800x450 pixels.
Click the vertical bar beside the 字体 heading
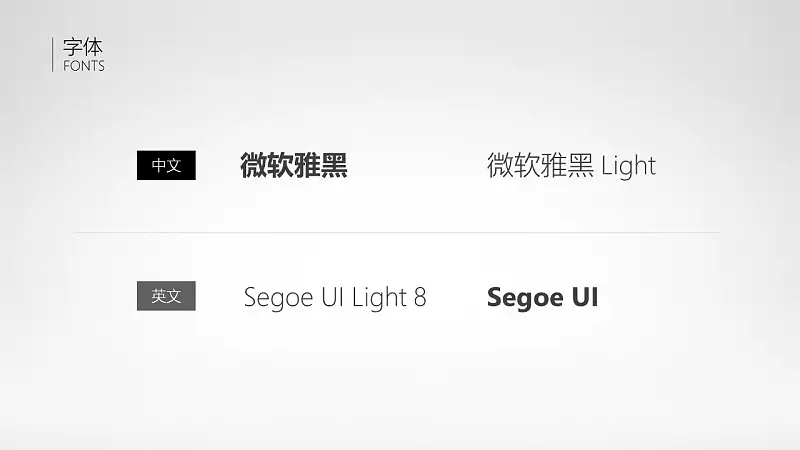[53, 55]
